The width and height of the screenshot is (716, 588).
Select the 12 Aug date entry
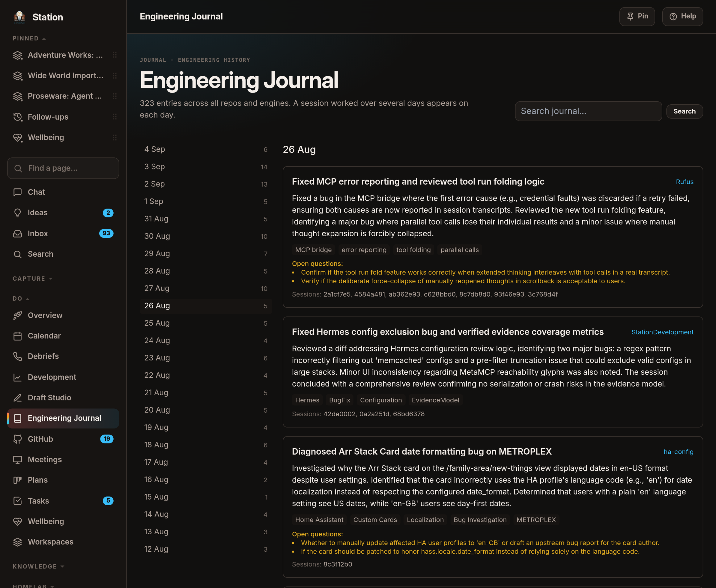pyautogui.click(x=206, y=549)
